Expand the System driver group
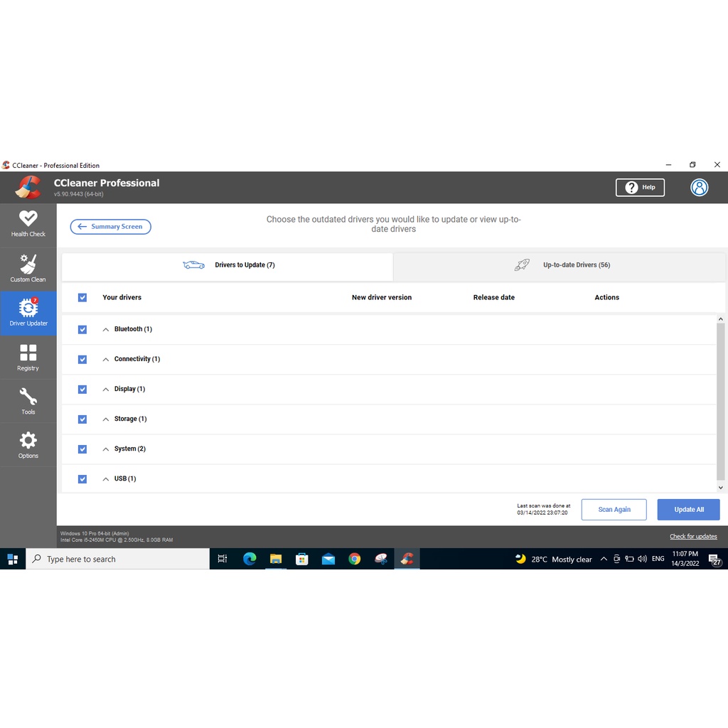This screenshot has width=728, height=728. [x=106, y=449]
